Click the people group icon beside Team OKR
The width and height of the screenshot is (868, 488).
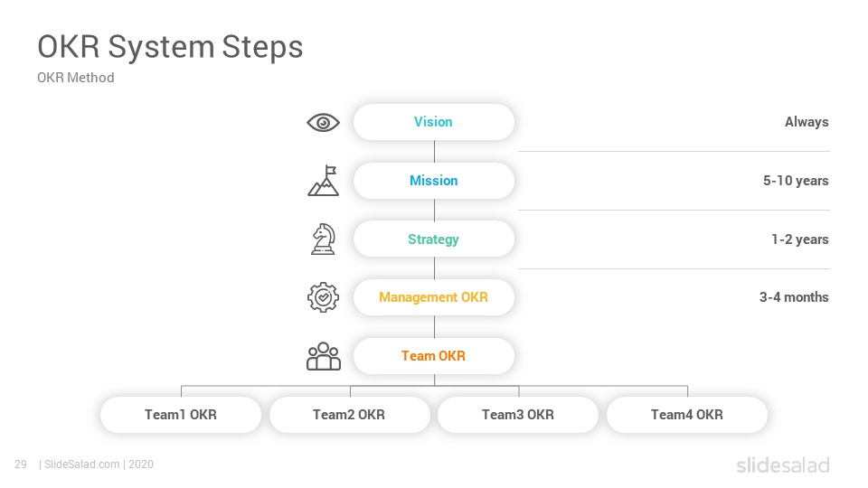(x=324, y=356)
